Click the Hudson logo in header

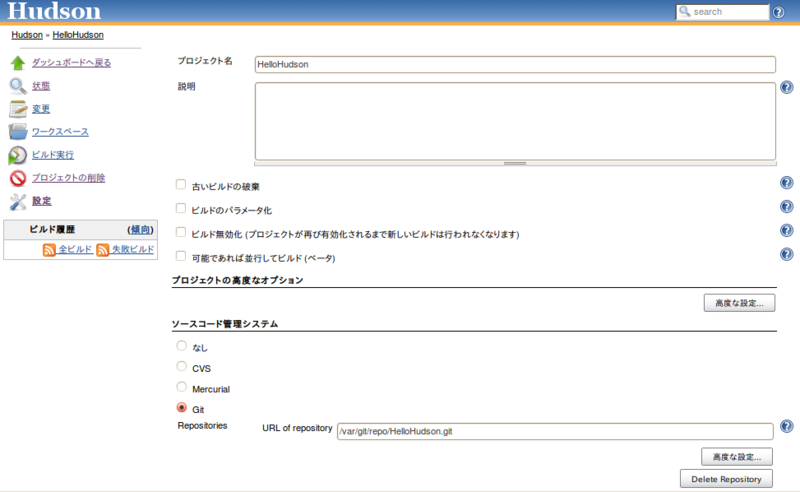click(x=54, y=11)
